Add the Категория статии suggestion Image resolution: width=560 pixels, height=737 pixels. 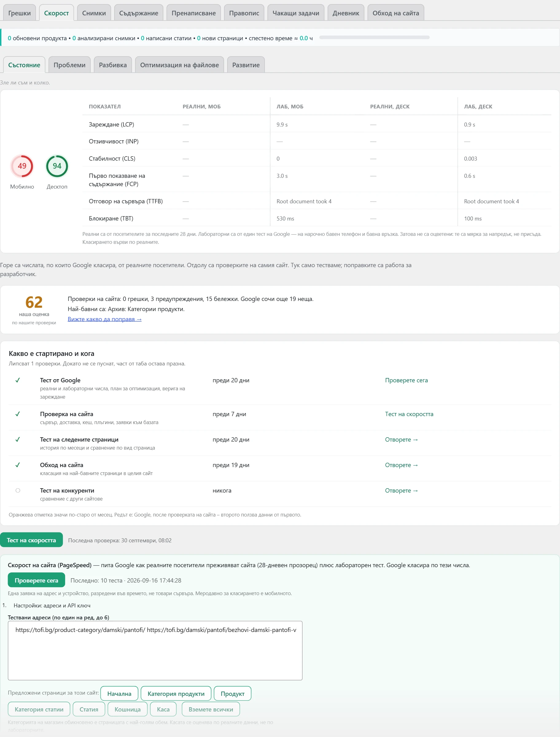[x=39, y=709]
